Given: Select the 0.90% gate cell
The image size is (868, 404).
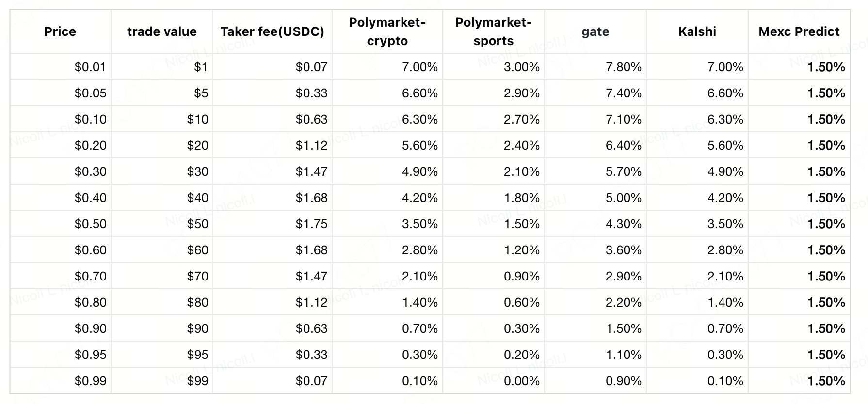Looking at the screenshot, I should 595,381.
